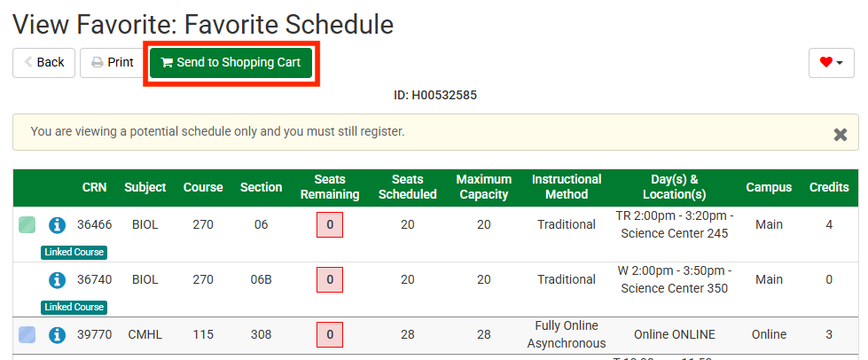
Task: Print the favorite schedule
Action: coord(112,63)
